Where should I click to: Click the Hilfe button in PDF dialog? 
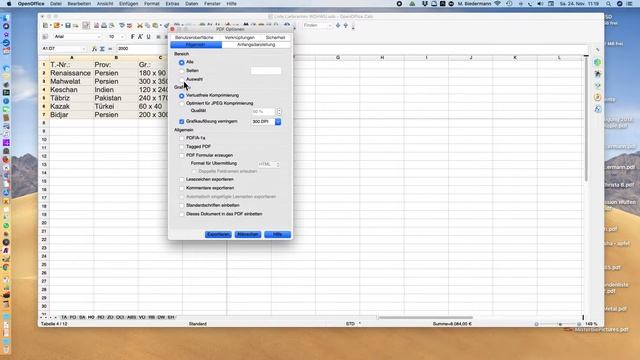[x=278, y=234]
